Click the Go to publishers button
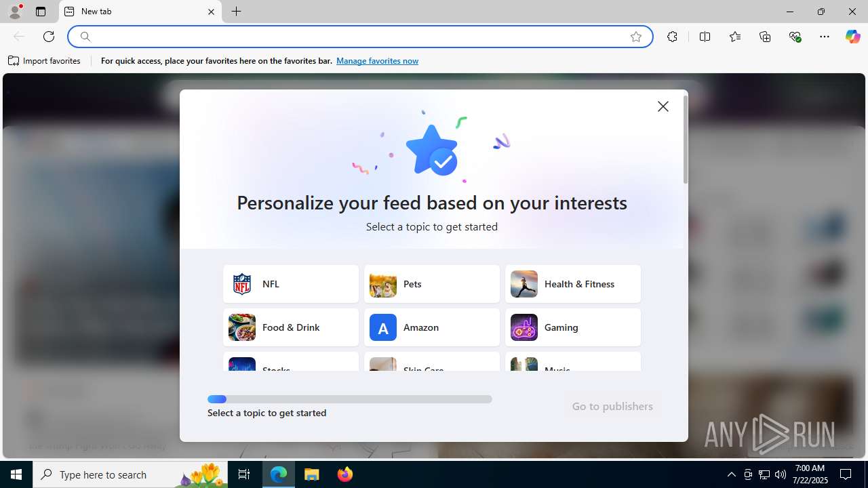 tap(612, 406)
